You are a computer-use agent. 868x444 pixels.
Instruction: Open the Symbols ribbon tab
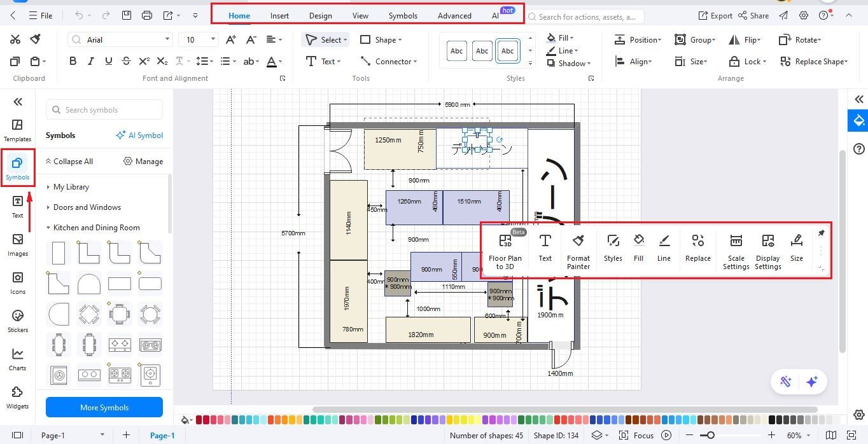click(402, 15)
